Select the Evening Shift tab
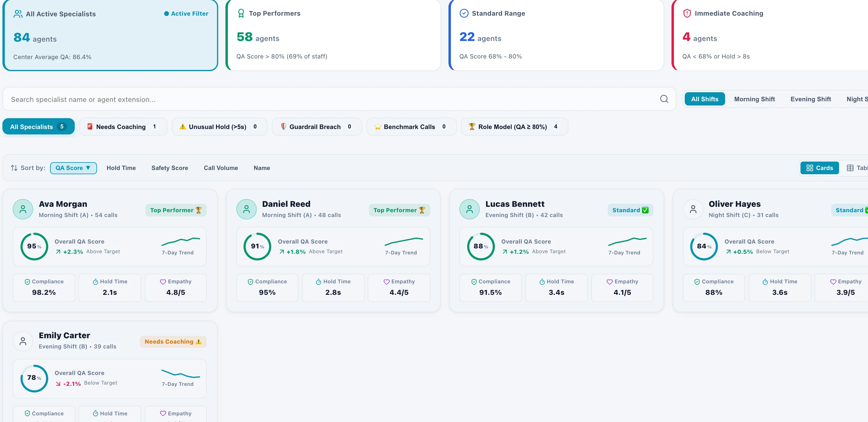Image resolution: width=868 pixels, height=422 pixels. click(810, 99)
